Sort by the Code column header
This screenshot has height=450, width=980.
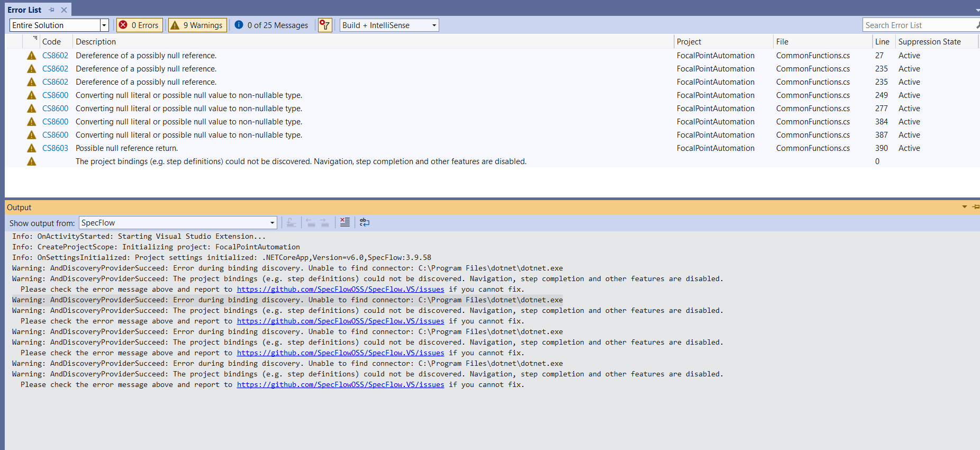click(x=51, y=41)
